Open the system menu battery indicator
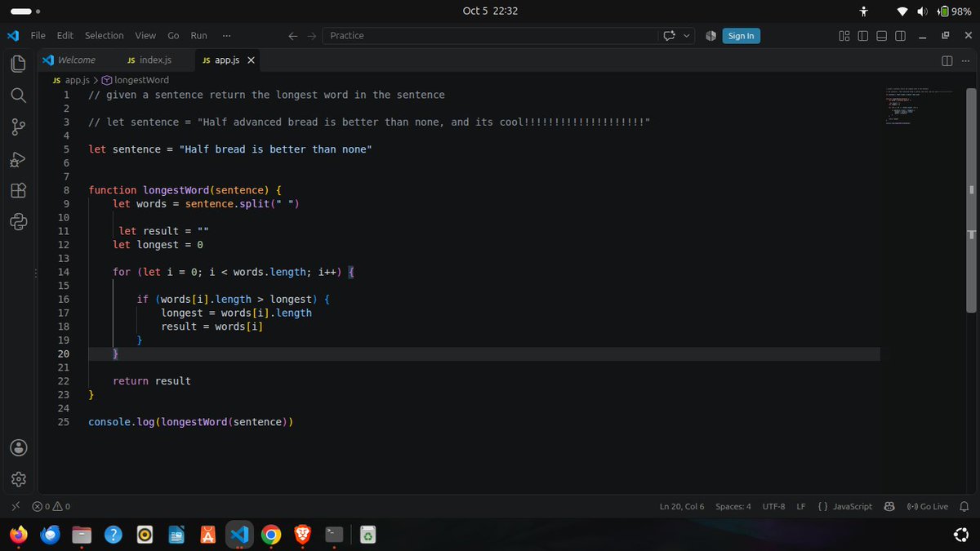Image resolution: width=980 pixels, height=551 pixels. point(955,11)
